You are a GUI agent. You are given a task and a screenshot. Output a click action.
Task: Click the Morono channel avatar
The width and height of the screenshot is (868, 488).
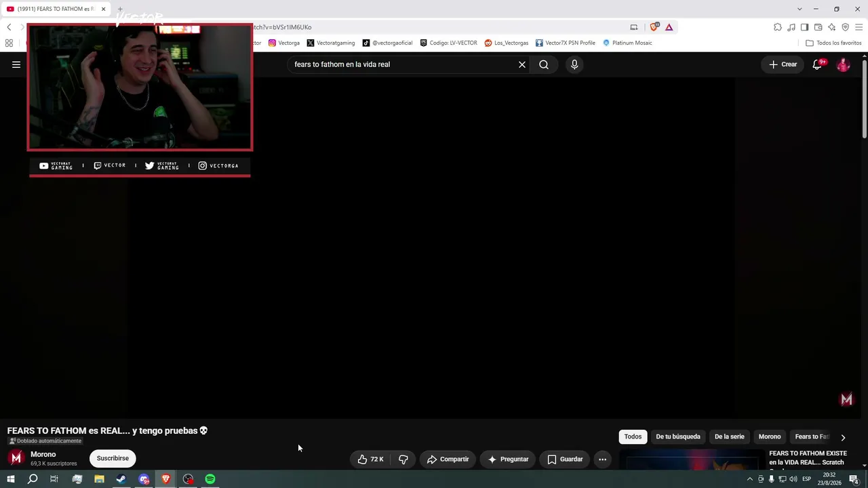[x=16, y=458]
